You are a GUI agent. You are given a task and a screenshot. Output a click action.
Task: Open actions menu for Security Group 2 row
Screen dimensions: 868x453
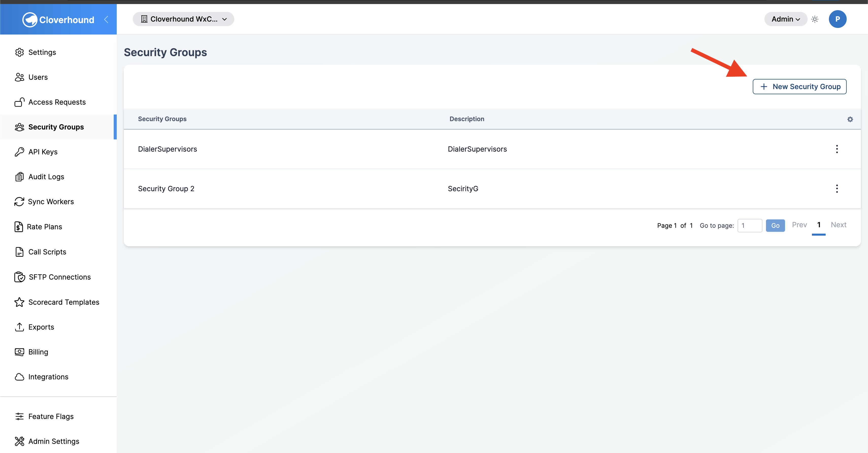(837, 189)
